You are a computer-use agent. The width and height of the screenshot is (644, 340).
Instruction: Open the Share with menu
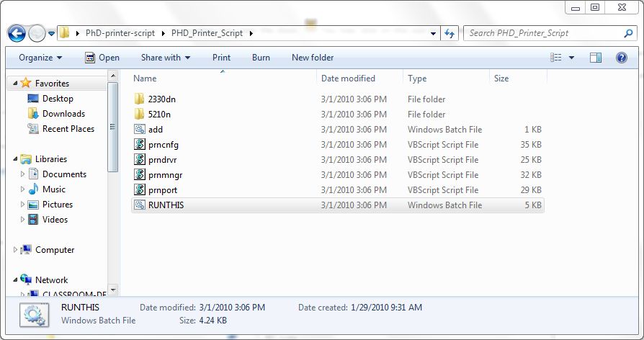click(x=166, y=58)
